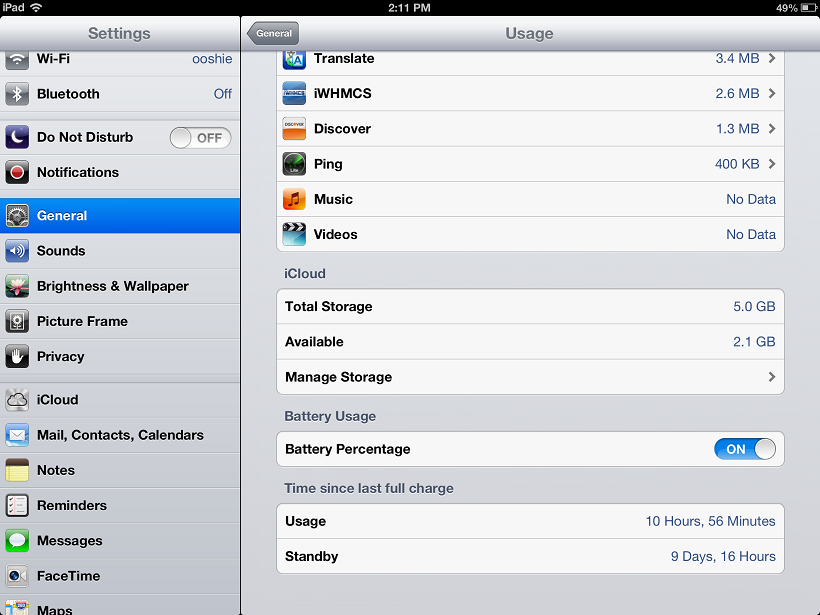
Task: Tap the Translate app icon
Action: [294, 60]
